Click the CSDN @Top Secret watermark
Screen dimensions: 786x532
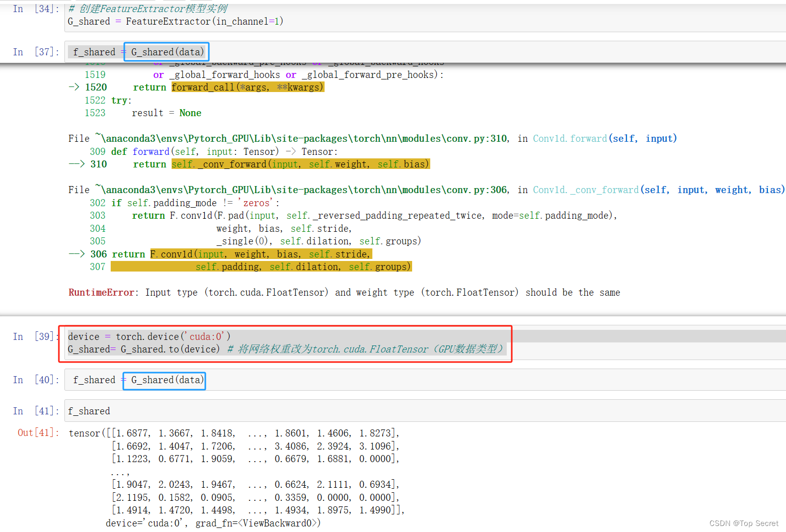(x=744, y=523)
